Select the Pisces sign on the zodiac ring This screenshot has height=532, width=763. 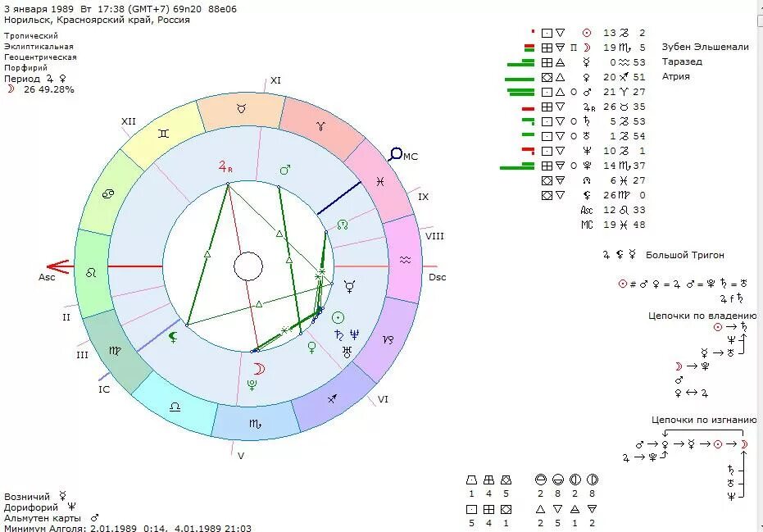[380, 181]
